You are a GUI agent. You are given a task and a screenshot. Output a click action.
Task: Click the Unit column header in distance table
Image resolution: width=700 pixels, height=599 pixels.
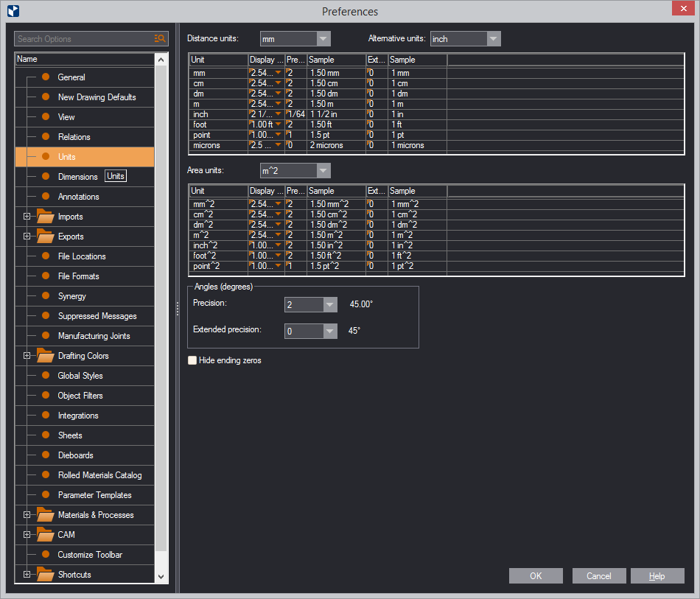point(219,60)
